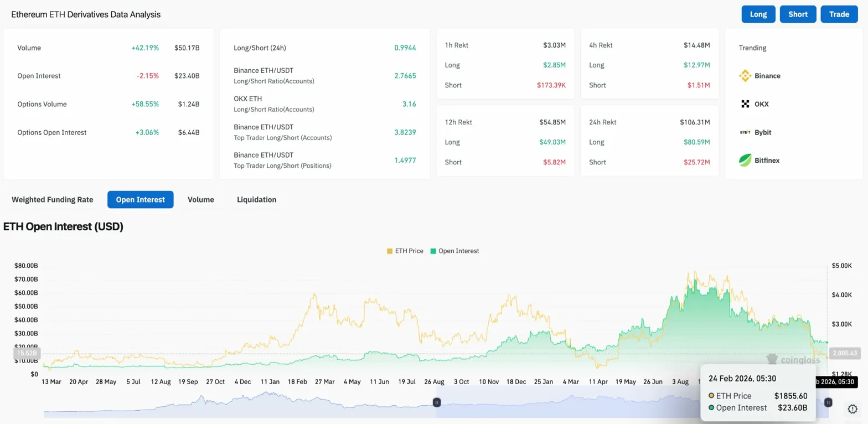Toggle the Open Interest legend series

click(454, 251)
